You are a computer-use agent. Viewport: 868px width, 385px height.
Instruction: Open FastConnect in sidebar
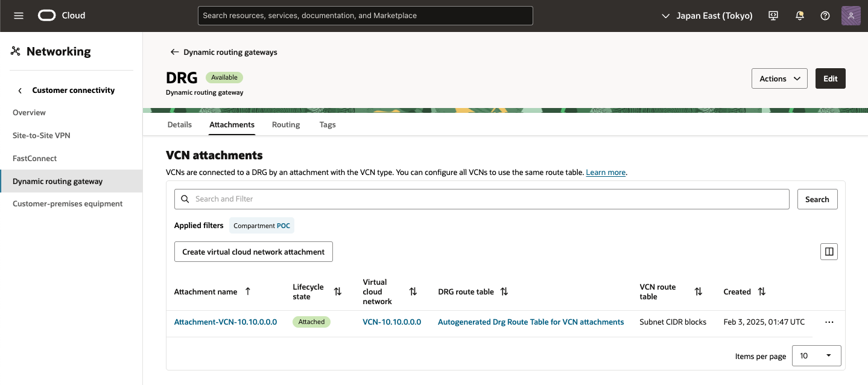click(35, 159)
